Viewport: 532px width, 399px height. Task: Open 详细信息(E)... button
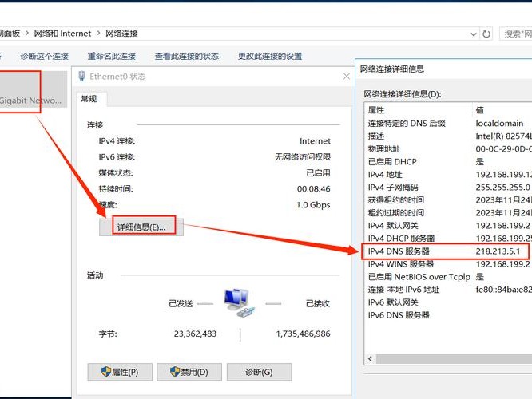click(x=141, y=227)
